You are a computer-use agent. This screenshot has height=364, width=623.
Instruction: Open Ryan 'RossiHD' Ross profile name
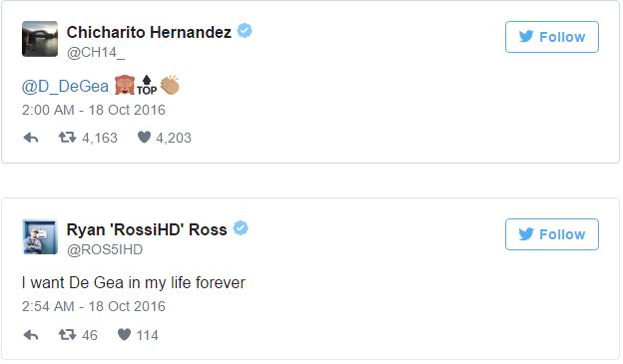click(147, 229)
